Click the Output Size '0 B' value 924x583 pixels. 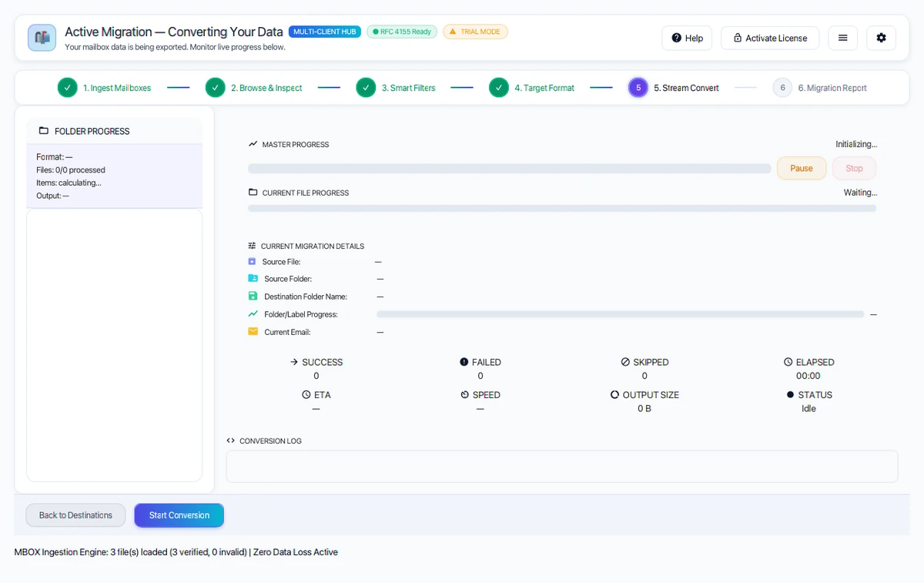(x=644, y=408)
